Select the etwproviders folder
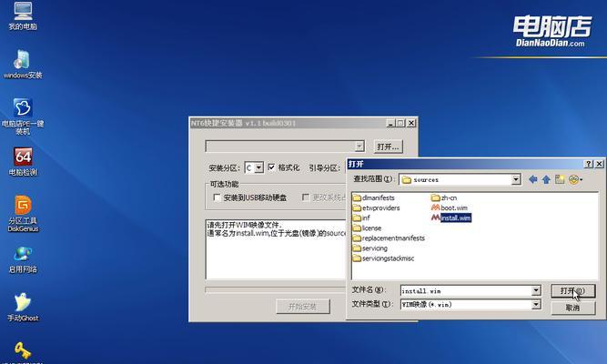 (x=376, y=208)
